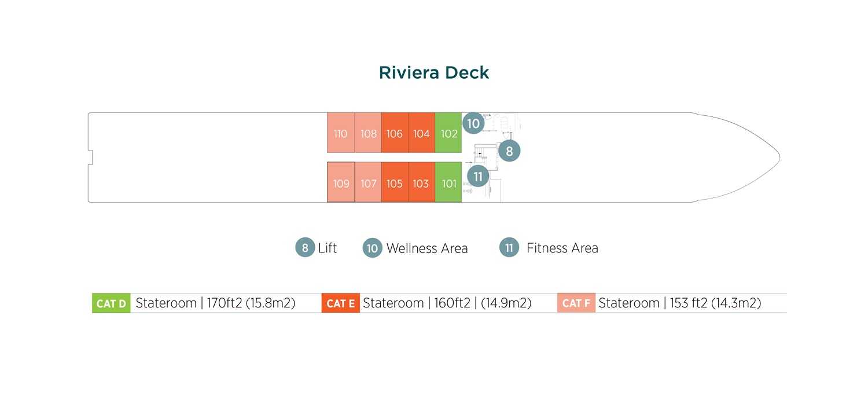Select green stateroom 101
The width and height of the screenshot is (868, 396).
tap(448, 182)
